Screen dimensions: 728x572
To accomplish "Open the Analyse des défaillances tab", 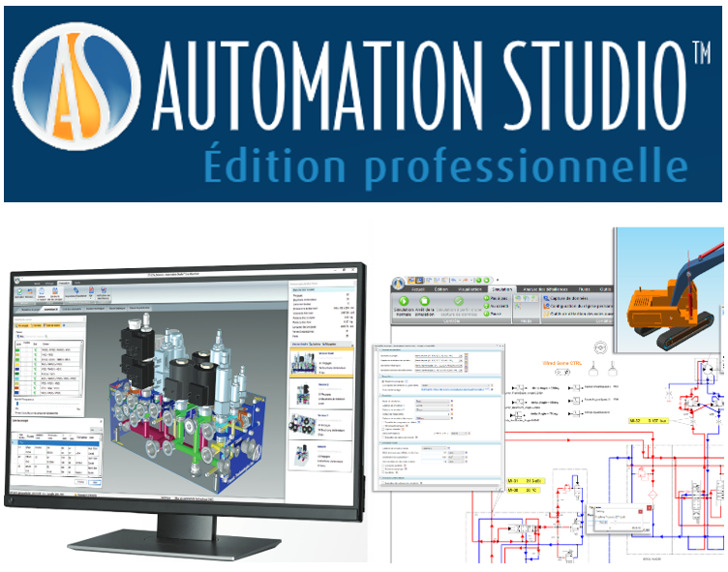I will point(546,288).
